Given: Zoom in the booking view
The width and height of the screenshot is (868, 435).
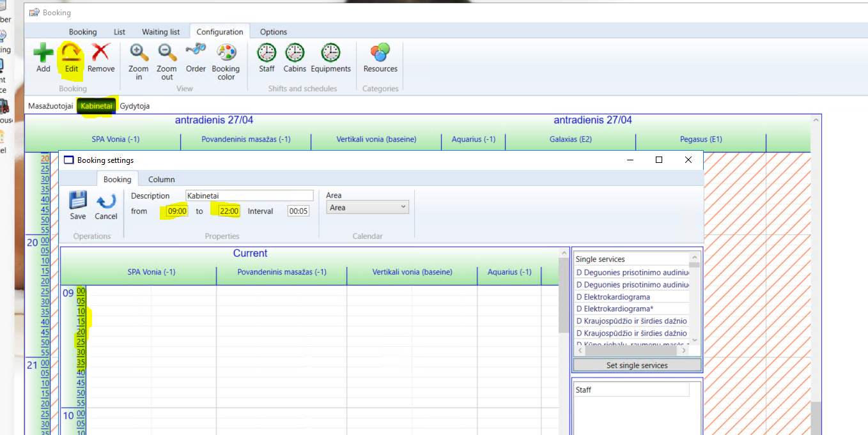Looking at the screenshot, I should point(139,53).
